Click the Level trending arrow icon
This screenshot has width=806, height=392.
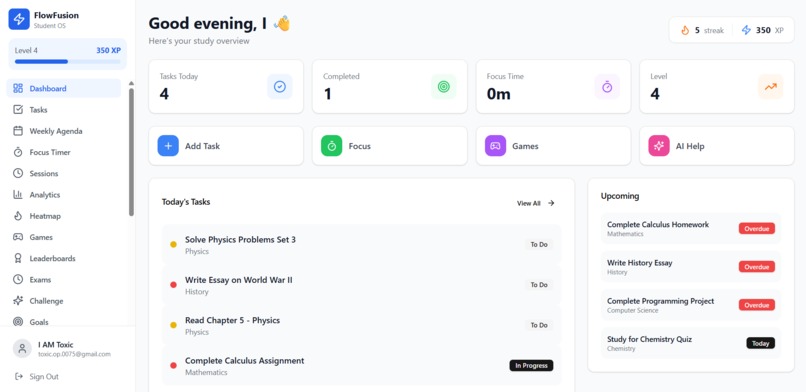coord(771,87)
